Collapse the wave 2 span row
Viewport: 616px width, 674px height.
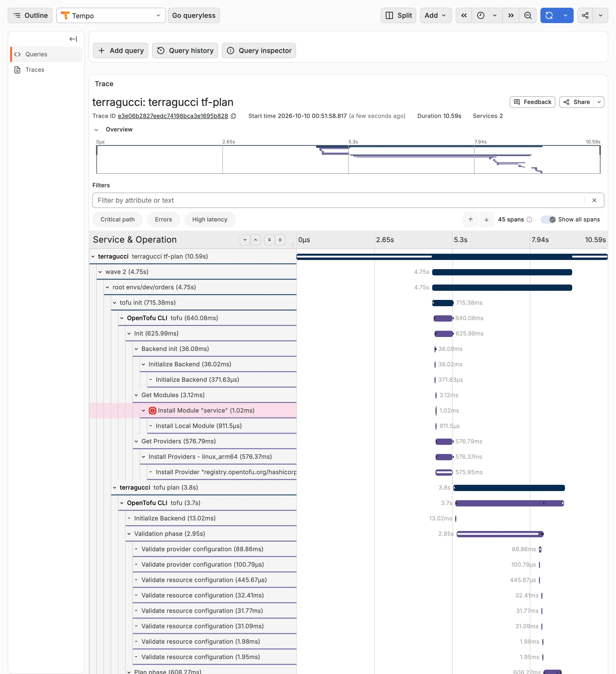click(x=100, y=272)
